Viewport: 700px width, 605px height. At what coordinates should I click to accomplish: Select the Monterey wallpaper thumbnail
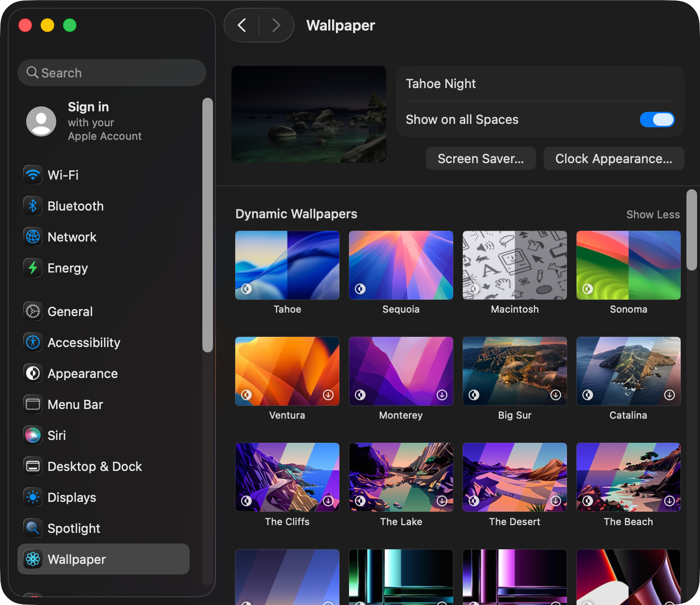pos(401,371)
